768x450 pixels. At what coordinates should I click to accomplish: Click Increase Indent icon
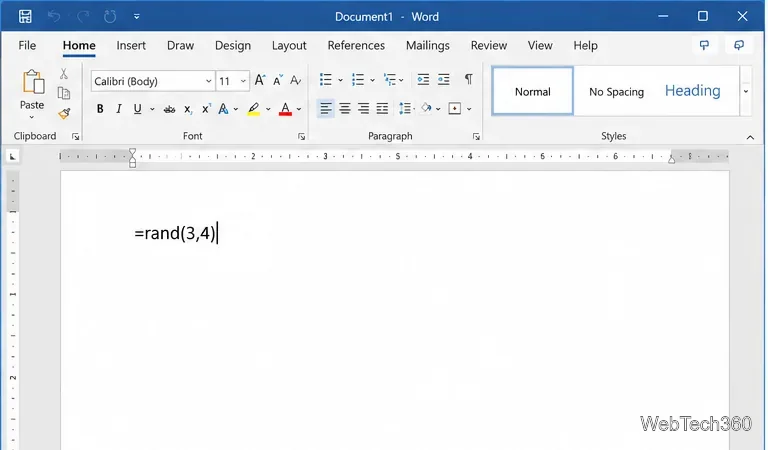[x=444, y=79]
